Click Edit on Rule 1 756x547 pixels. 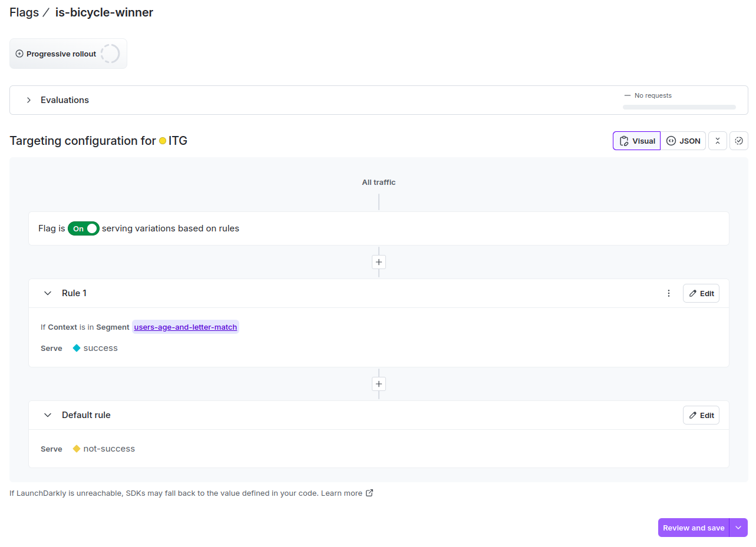[x=701, y=293]
